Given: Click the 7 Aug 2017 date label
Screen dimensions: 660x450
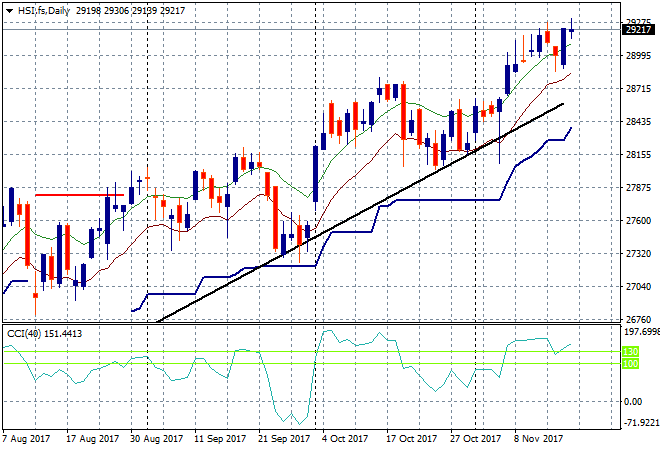Looking at the screenshot, I should coord(26,439).
